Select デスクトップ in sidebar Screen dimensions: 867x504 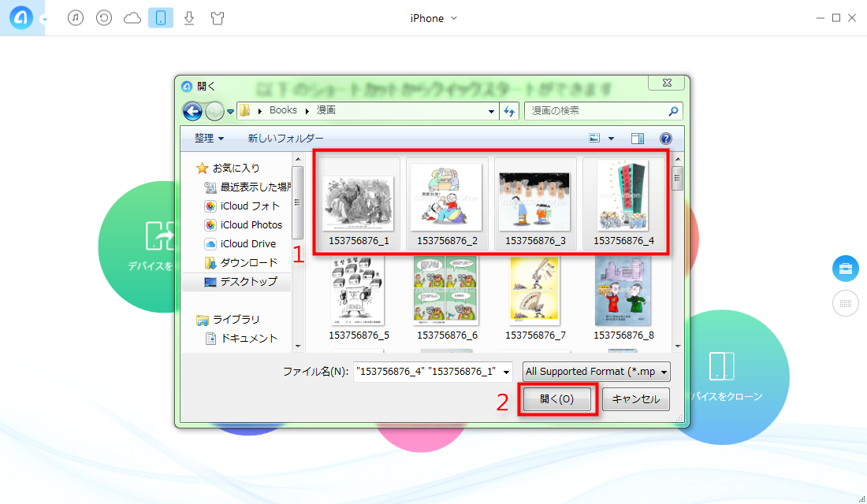(236, 281)
